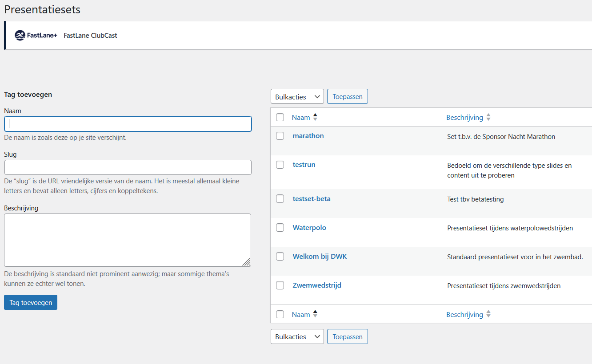Grab the Beschrijving textarea resize handle
592x364 pixels.
pyautogui.click(x=247, y=262)
